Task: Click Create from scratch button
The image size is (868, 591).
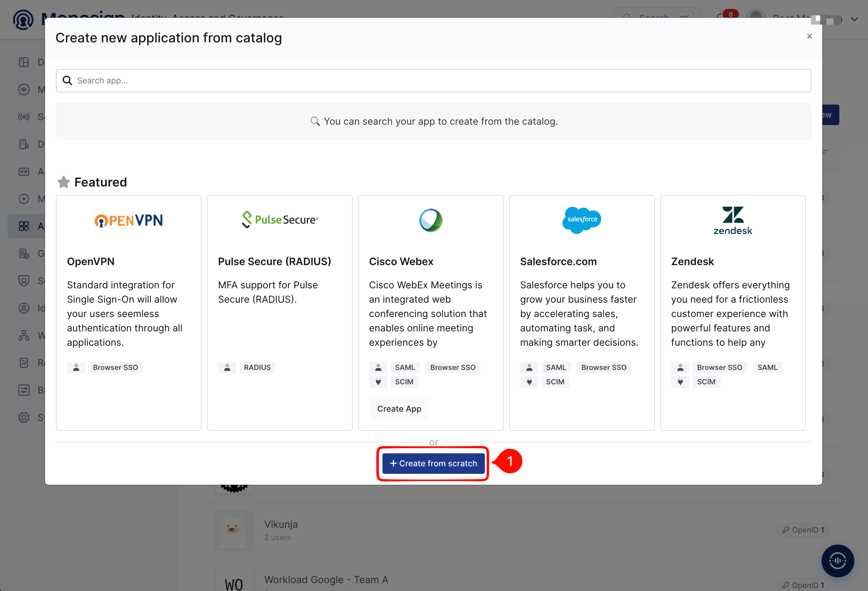Action: [433, 463]
